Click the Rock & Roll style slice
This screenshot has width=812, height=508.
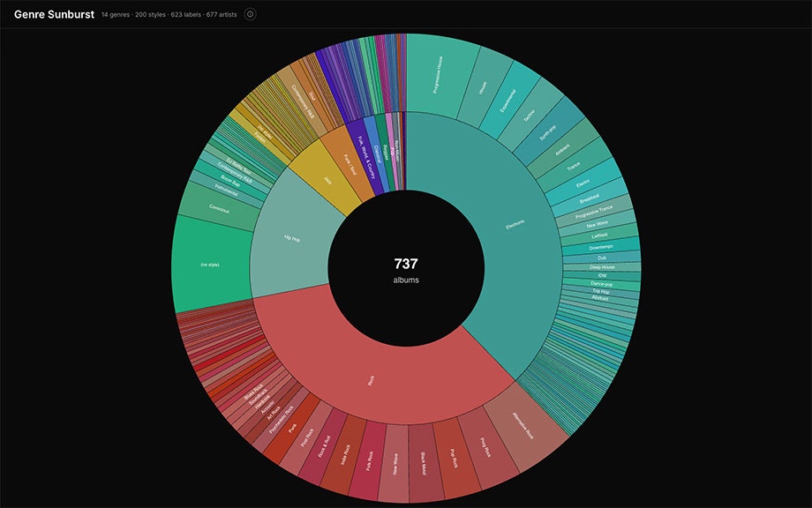pos(323,447)
